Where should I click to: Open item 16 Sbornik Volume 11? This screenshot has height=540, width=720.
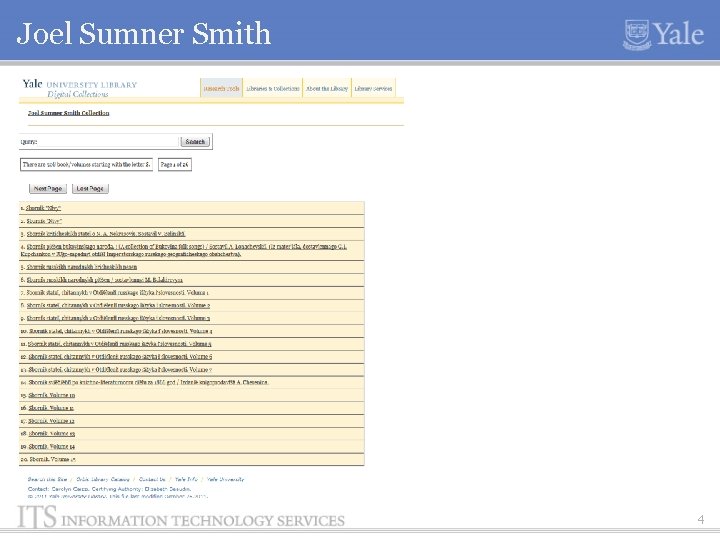pos(51,408)
